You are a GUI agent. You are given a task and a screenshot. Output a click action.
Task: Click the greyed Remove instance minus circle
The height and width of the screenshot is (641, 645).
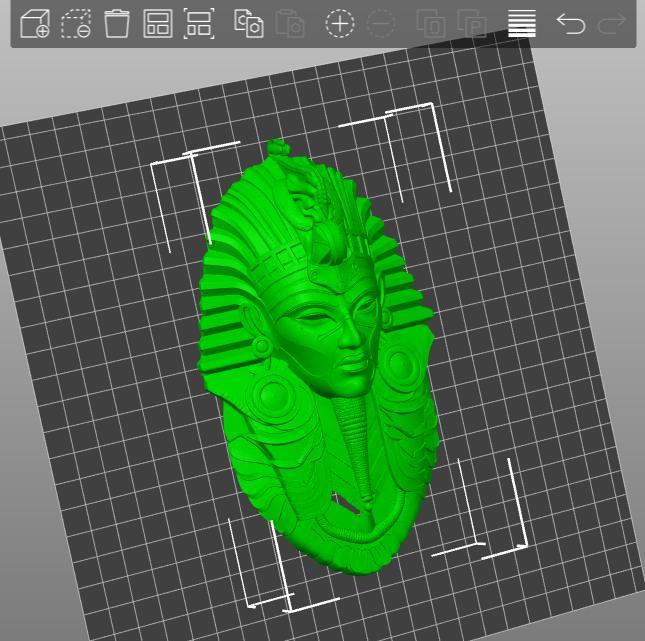(381, 24)
